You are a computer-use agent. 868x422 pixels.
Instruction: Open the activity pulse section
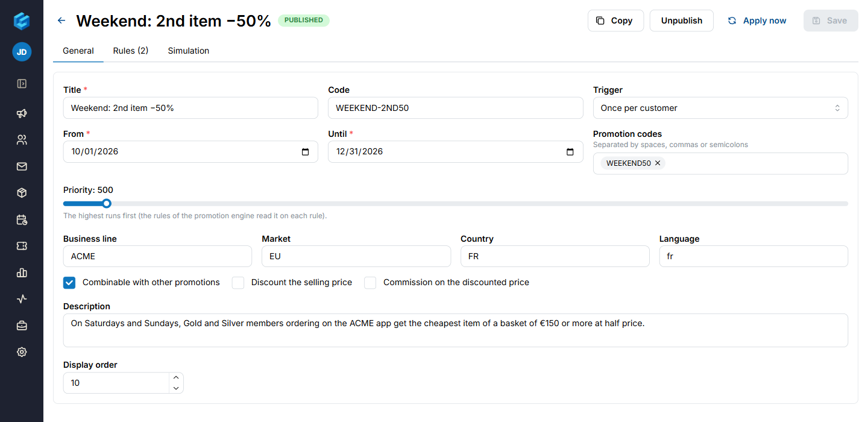22,299
